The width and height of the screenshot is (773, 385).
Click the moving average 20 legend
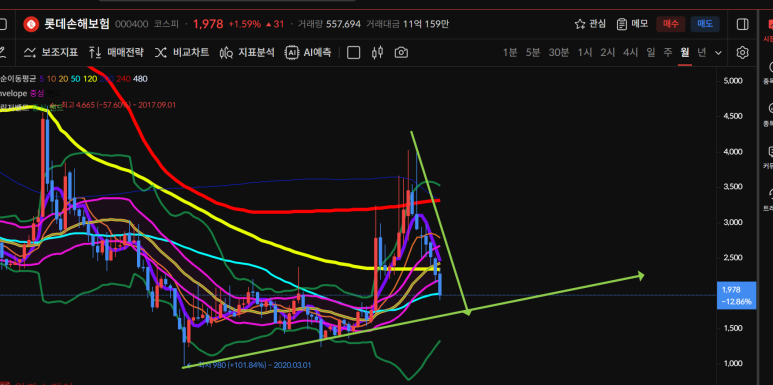63,79
